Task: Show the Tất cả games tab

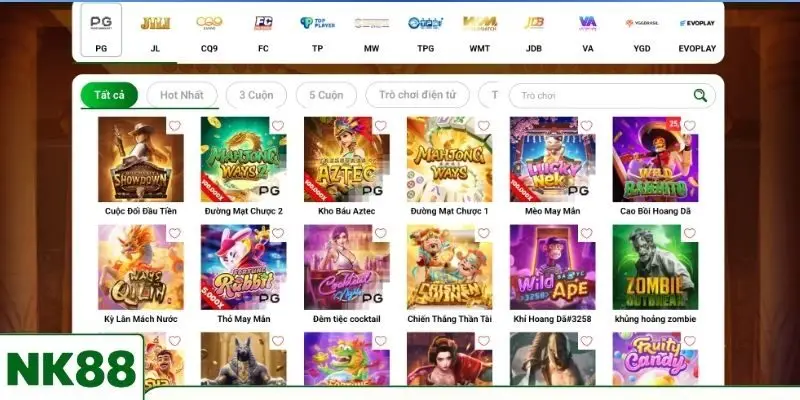Action: 109,95
